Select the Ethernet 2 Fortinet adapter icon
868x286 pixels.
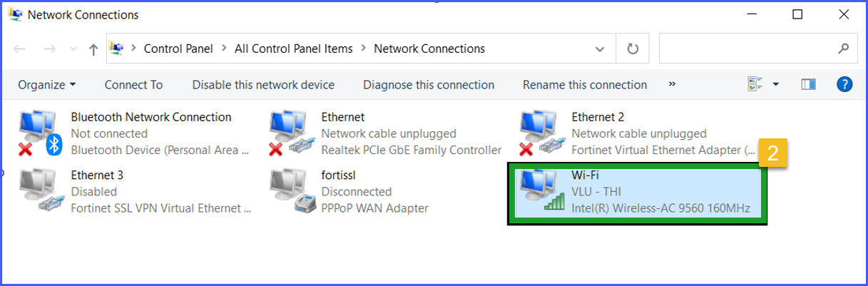541,133
